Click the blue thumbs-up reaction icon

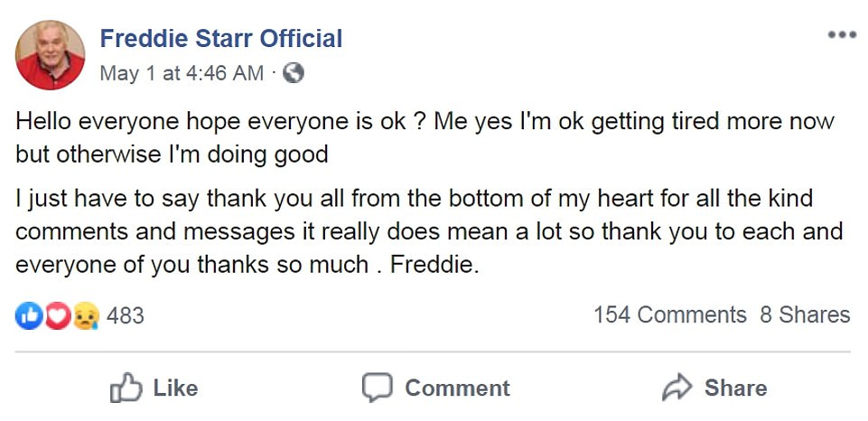click(x=29, y=315)
